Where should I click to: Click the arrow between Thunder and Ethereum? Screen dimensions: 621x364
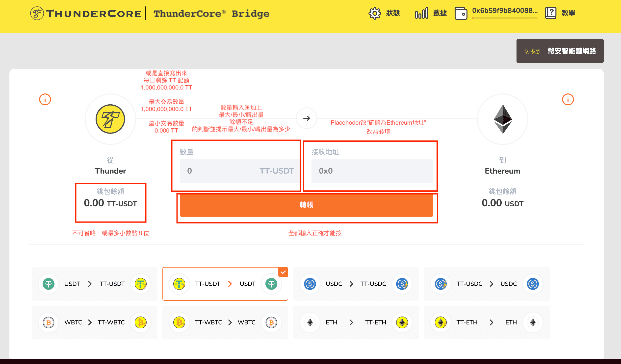(x=307, y=118)
